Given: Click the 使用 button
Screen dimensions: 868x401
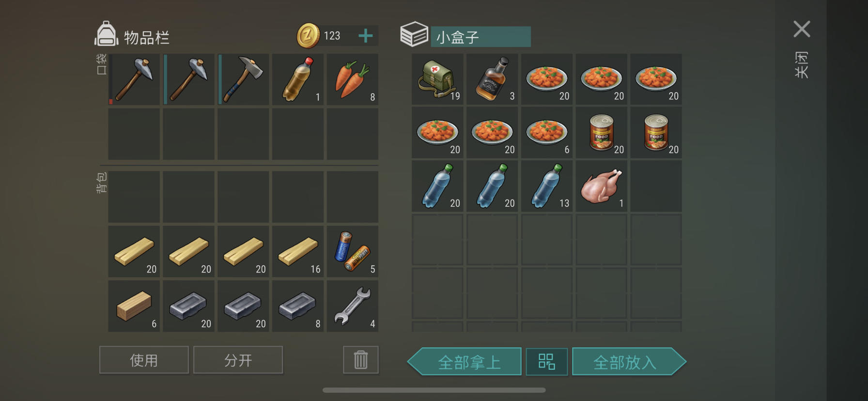Looking at the screenshot, I should 144,360.
